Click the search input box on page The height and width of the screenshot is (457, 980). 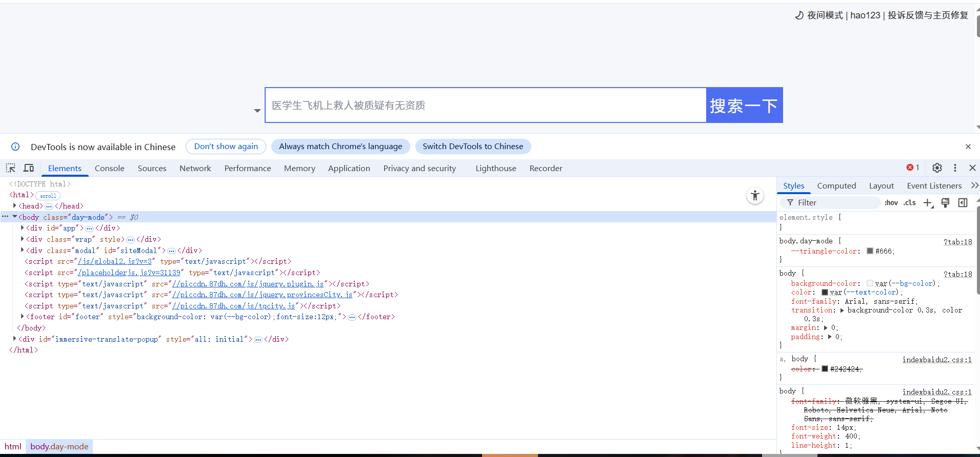pos(486,105)
